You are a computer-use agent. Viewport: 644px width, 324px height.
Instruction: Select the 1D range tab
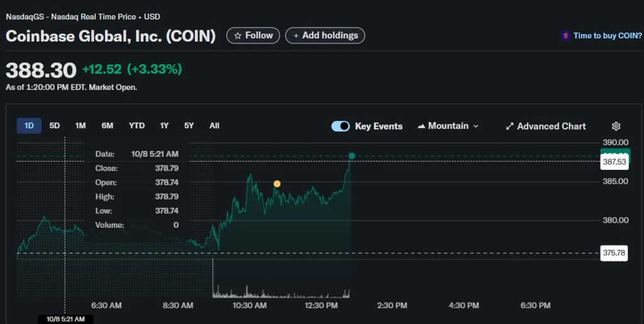[29, 126]
